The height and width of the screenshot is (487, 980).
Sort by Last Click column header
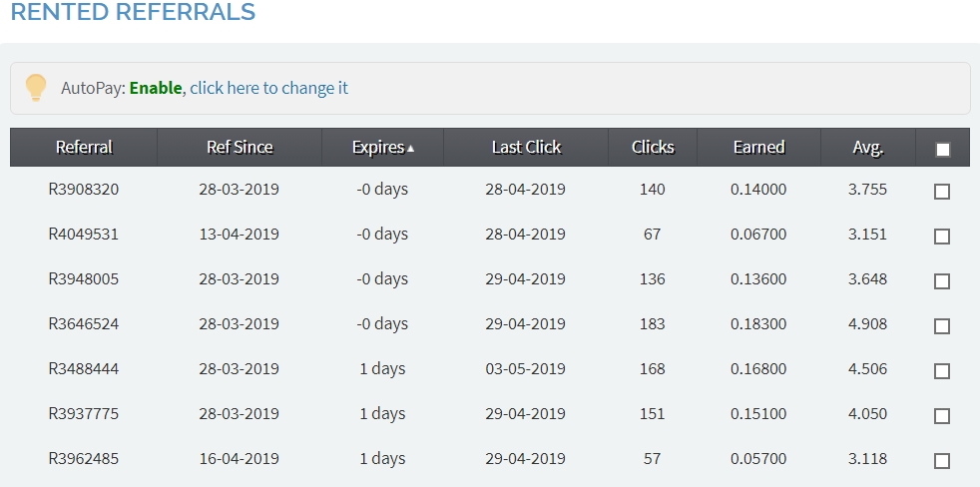point(526,148)
